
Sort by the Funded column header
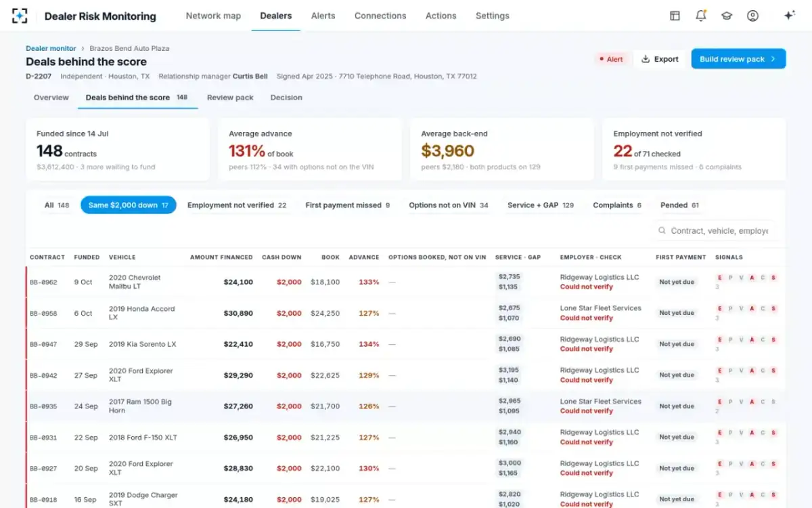point(87,257)
